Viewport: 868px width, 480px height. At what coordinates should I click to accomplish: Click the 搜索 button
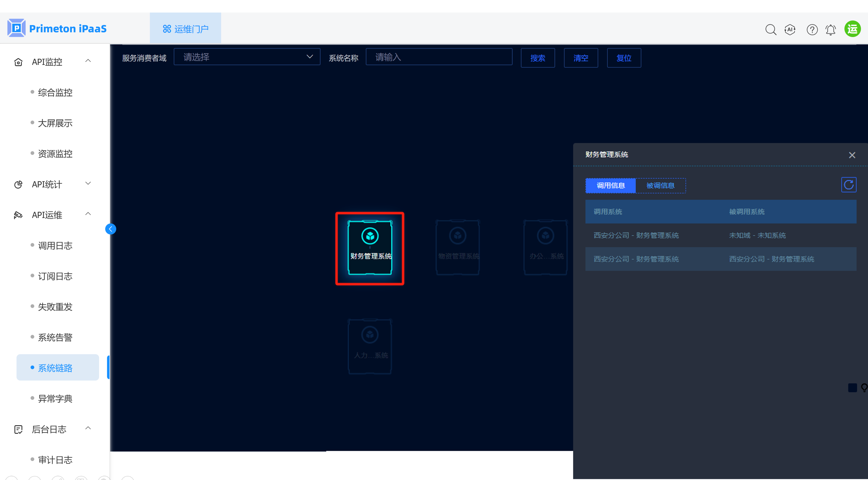(537, 58)
